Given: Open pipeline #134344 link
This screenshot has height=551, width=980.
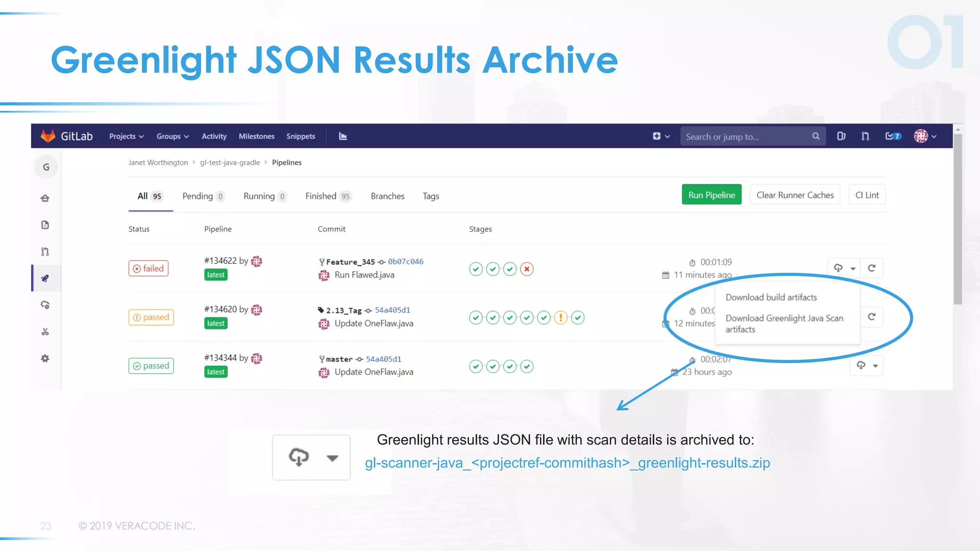Looking at the screenshot, I should pyautogui.click(x=220, y=358).
